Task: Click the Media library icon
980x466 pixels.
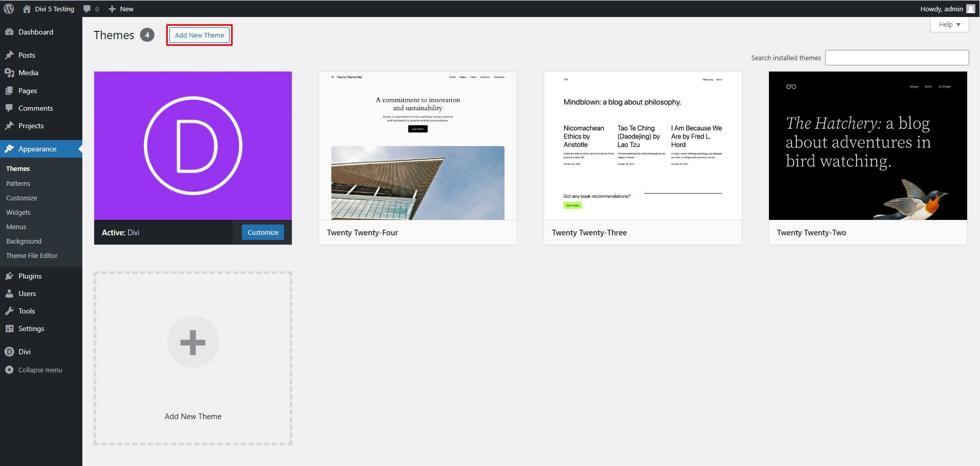Action: point(9,73)
